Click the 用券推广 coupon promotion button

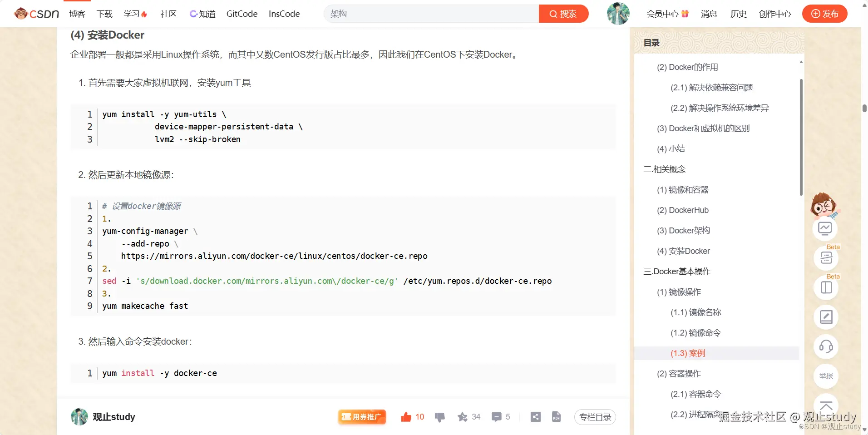click(362, 417)
